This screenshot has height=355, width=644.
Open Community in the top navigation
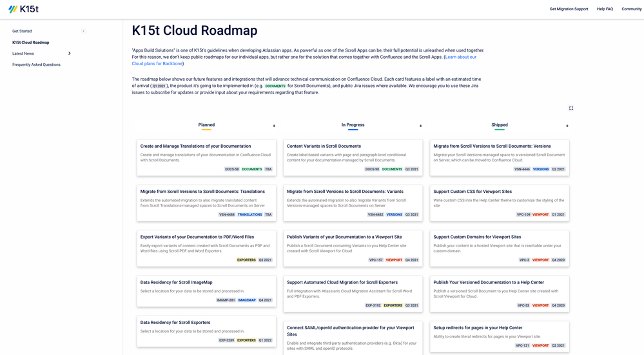pyautogui.click(x=631, y=9)
